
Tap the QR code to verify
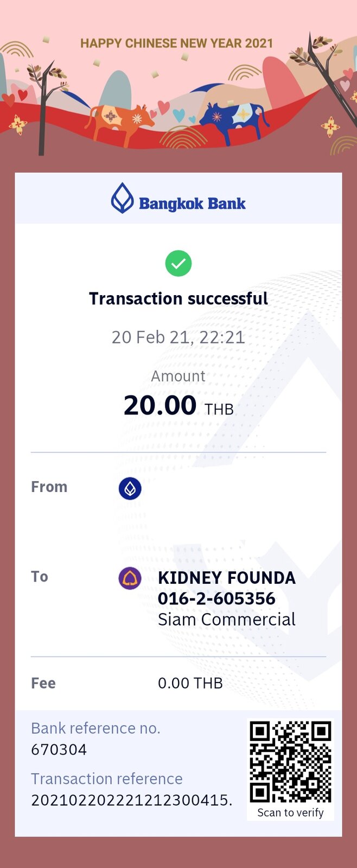click(x=290, y=762)
